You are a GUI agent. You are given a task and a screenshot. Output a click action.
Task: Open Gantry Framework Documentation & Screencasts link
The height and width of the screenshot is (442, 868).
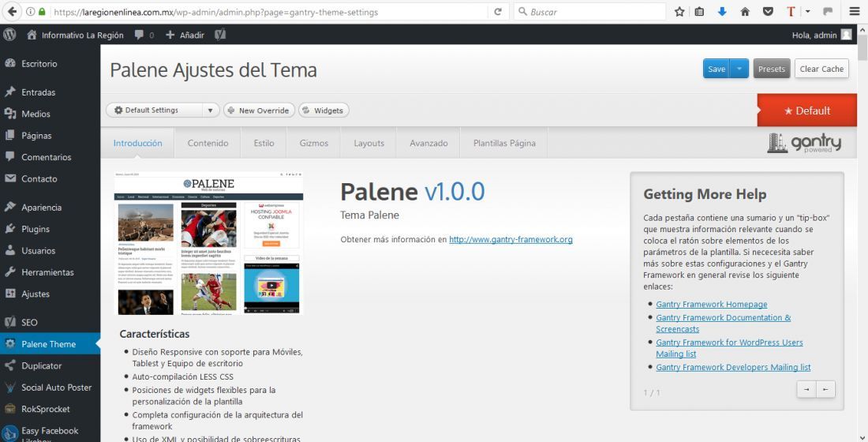click(x=723, y=323)
